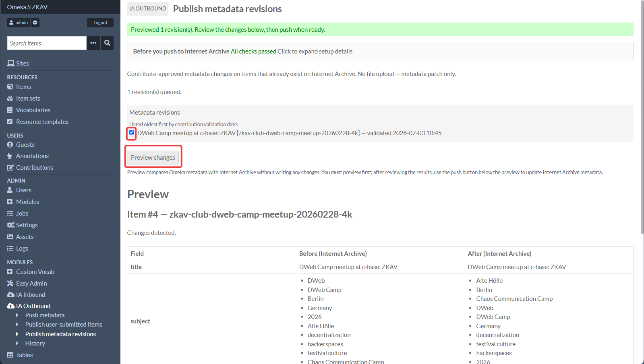The width and height of the screenshot is (644, 364).
Task: Click the admin user icon
Action: coord(12,23)
